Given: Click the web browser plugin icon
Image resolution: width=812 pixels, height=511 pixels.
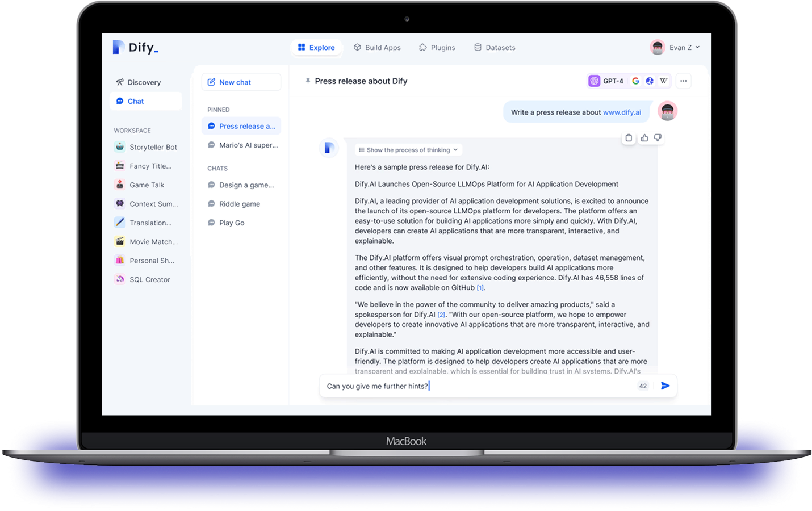Looking at the screenshot, I should click(x=650, y=81).
